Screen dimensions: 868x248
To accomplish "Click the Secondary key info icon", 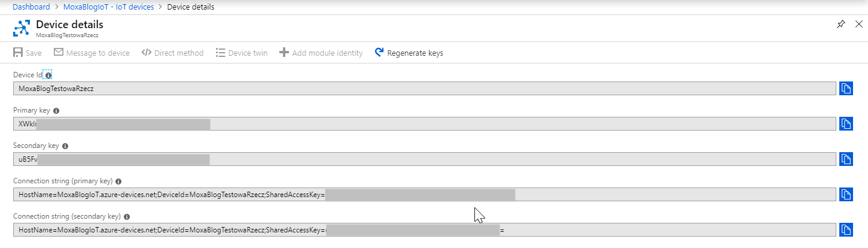I will tap(65, 146).
